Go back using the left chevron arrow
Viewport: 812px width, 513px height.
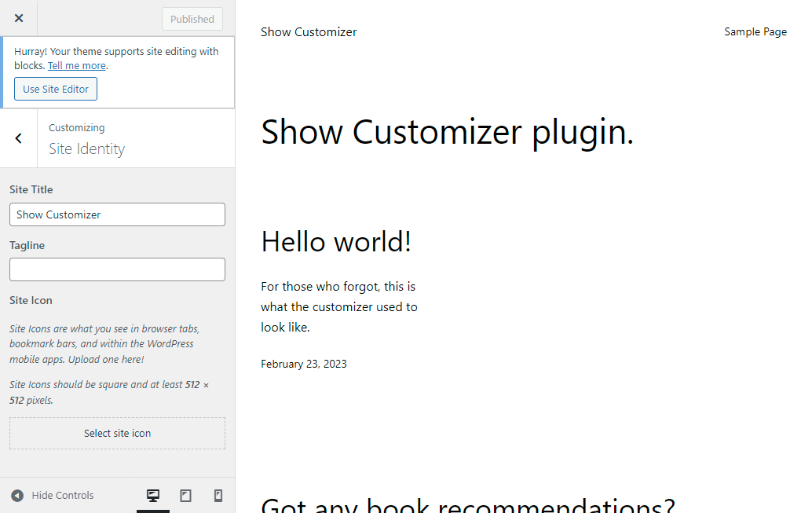coord(19,138)
